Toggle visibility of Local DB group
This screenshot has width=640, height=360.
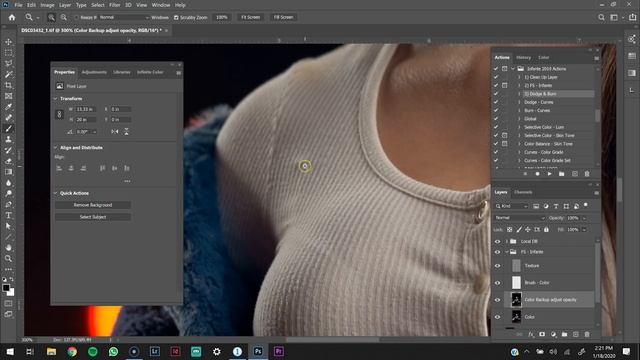click(497, 242)
